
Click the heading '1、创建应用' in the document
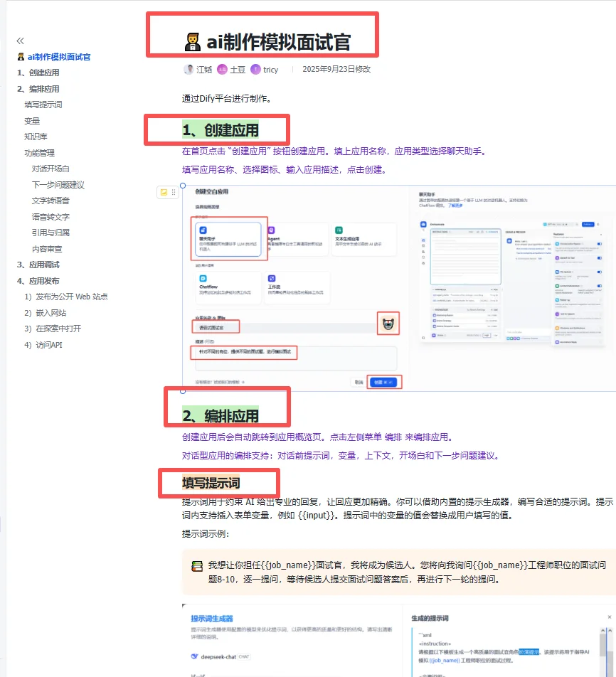tap(221, 130)
